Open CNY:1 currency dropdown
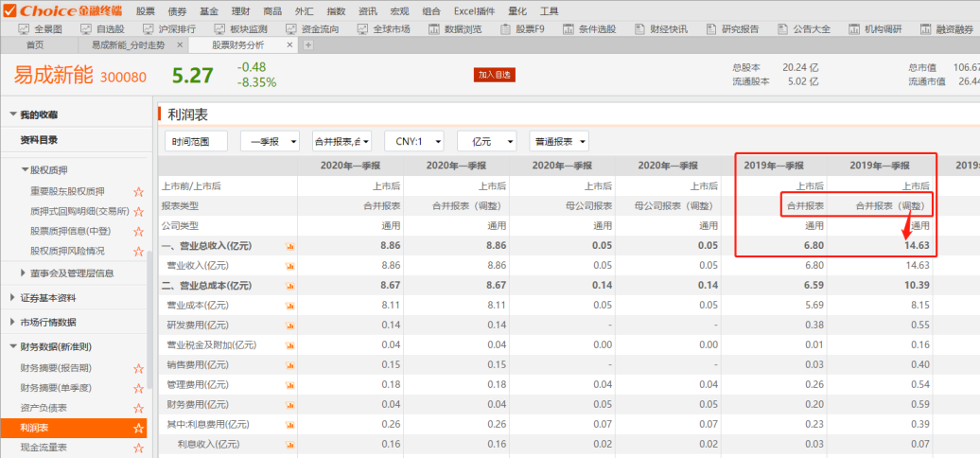 point(414,142)
